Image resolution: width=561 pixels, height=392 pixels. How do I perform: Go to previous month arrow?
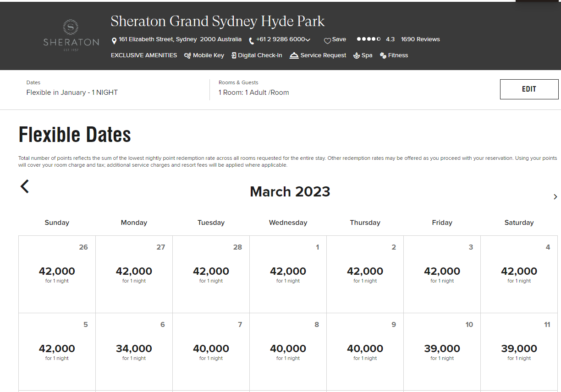(x=25, y=186)
